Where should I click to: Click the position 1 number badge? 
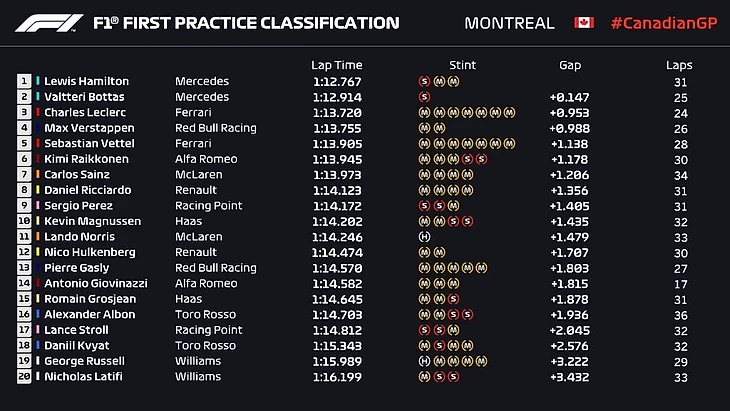coord(24,81)
